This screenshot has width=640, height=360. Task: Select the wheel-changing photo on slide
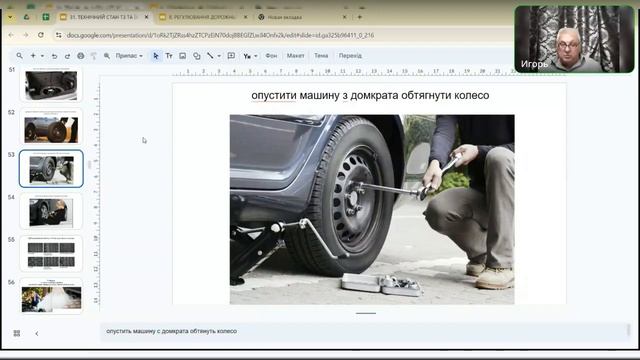click(372, 209)
